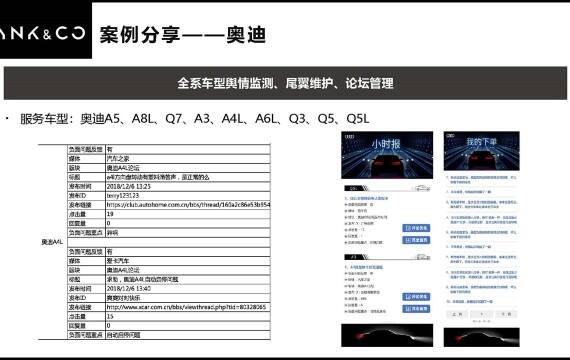Open the www.xcar.com.cn viewthread link
The width and height of the screenshot is (570, 360).
pos(186,307)
